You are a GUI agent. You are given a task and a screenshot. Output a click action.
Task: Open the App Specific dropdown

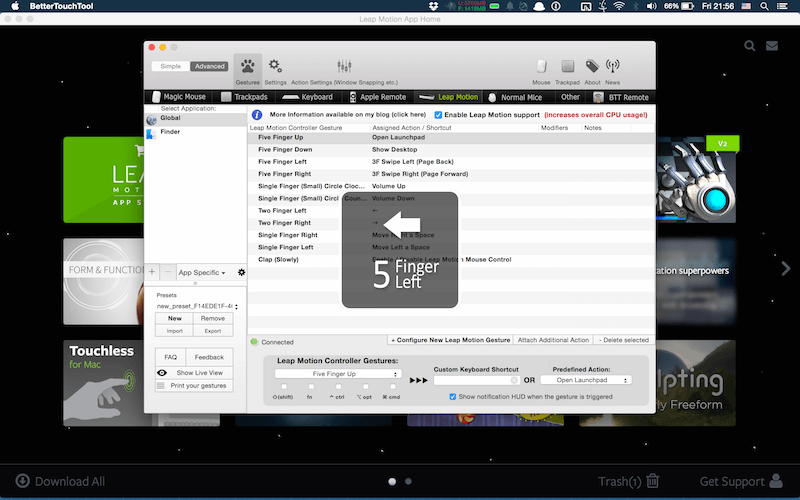point(202,272)
